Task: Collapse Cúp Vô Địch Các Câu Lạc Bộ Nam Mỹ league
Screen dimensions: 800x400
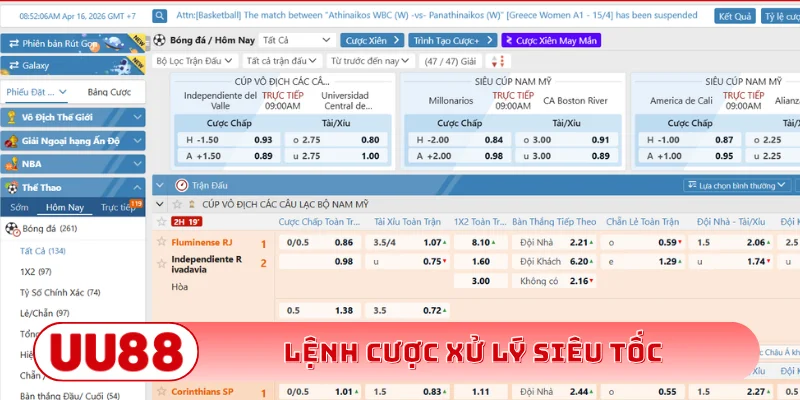Action: pyautogui.click(x=160, y=205)
